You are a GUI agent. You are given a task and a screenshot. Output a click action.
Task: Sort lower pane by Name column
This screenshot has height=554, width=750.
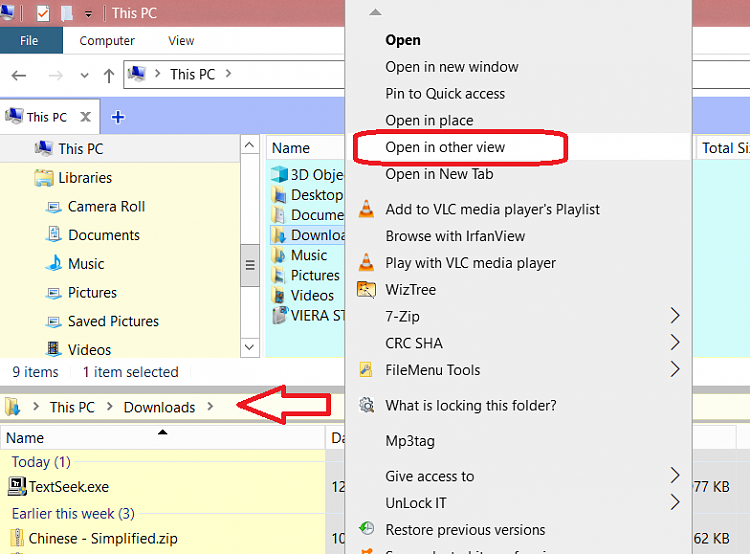tap(163, 438)
